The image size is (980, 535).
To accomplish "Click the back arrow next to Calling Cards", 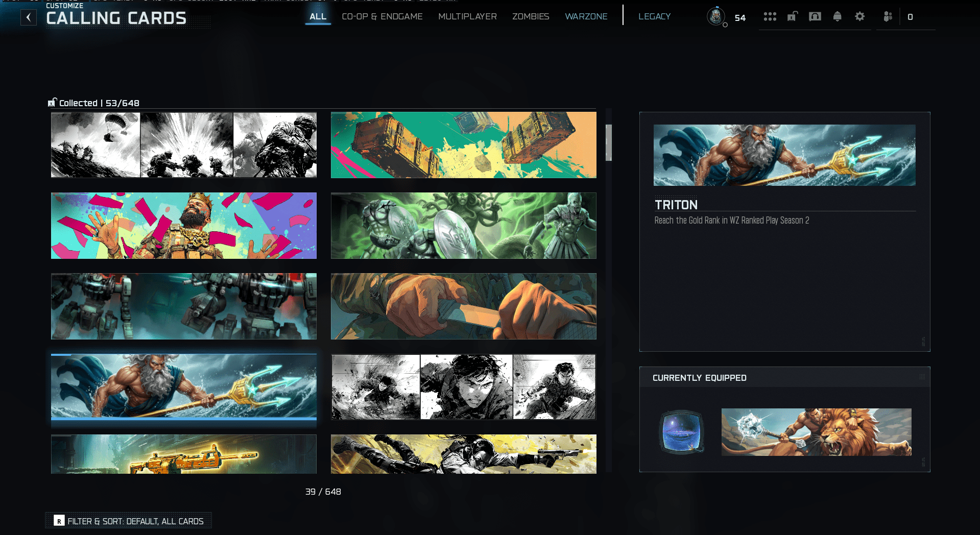I will pyautogui.click(x=29, y=17).
